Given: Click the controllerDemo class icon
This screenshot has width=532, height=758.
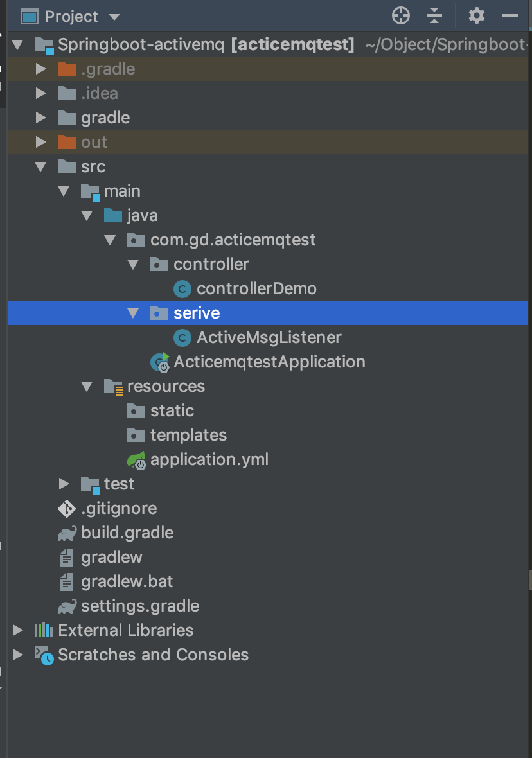Looking at the screenshot, I should click(183, 289).
